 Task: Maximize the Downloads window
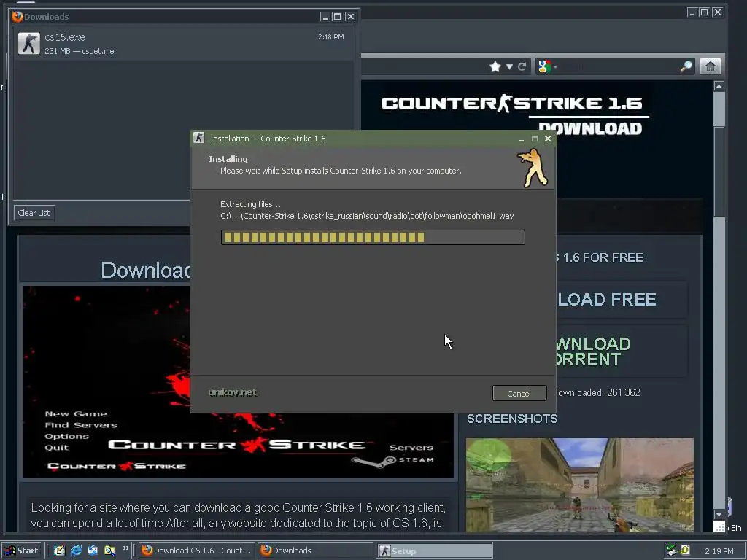pyautogui.click(x=337, y=17)
